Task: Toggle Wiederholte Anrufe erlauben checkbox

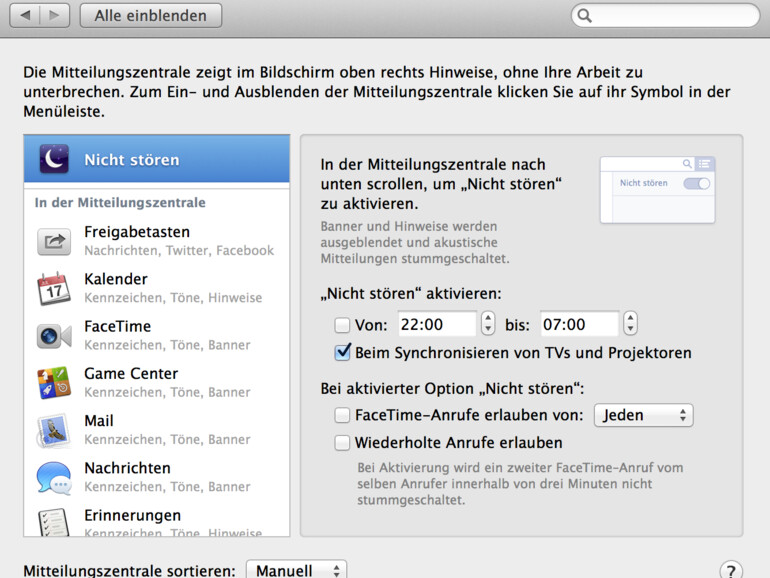Action: click(x=342, y=443)
